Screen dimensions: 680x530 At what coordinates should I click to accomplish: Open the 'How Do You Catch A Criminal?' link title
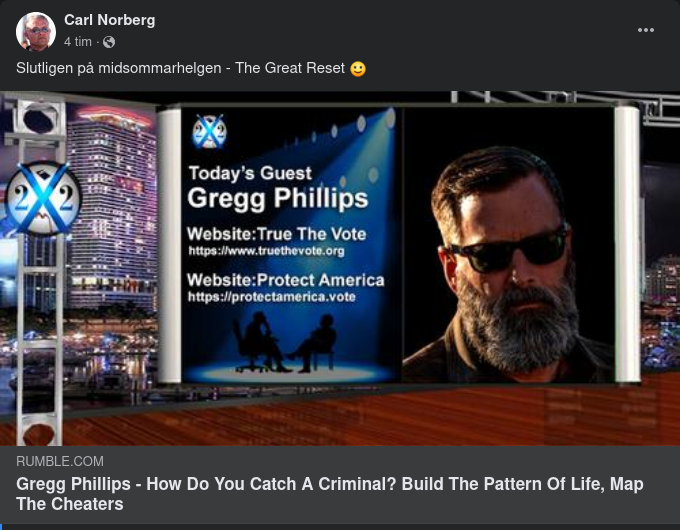[x=330, y=494]
